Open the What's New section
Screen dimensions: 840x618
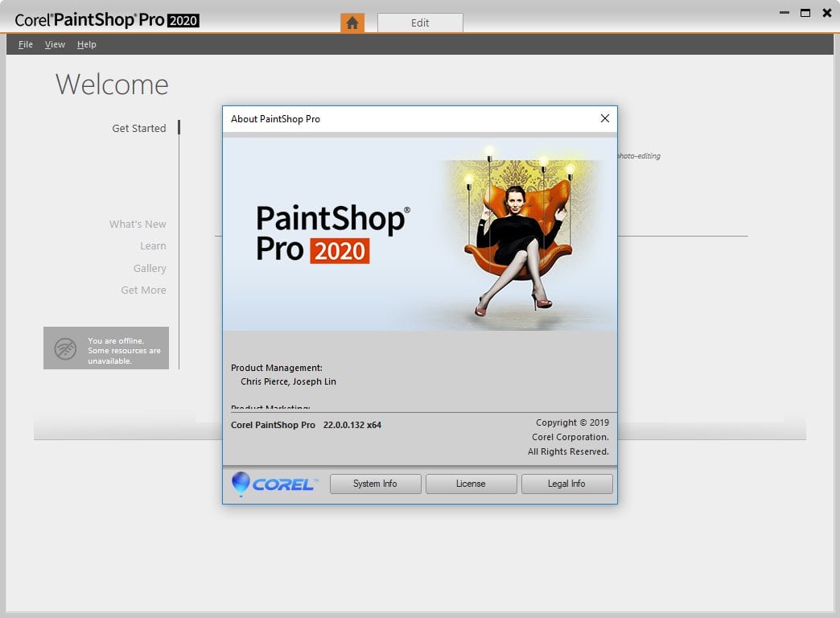point(138,224)
